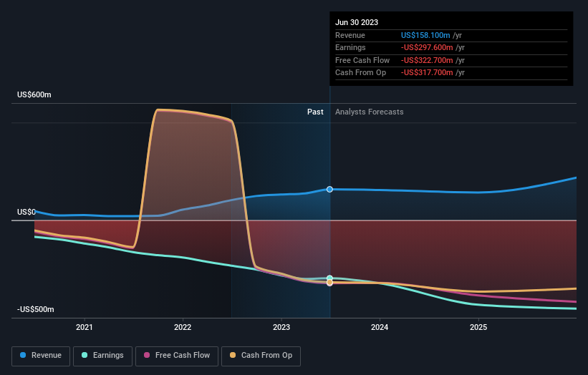This screenshot has width=588, height=375.
Task: Click the 2025 x-axis label
Action: 478,327
